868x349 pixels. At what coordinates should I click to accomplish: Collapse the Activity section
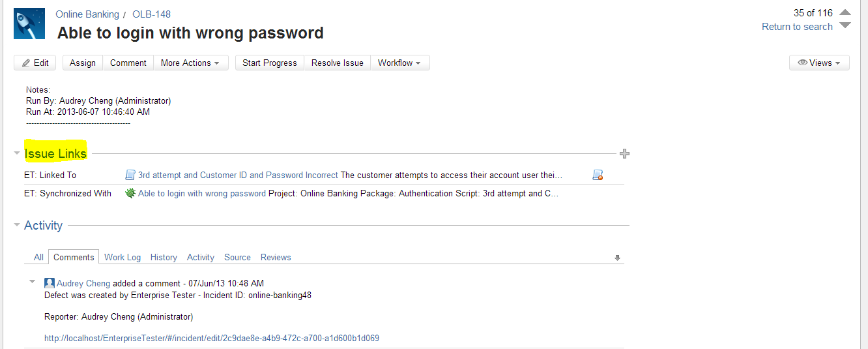point(17,226)
